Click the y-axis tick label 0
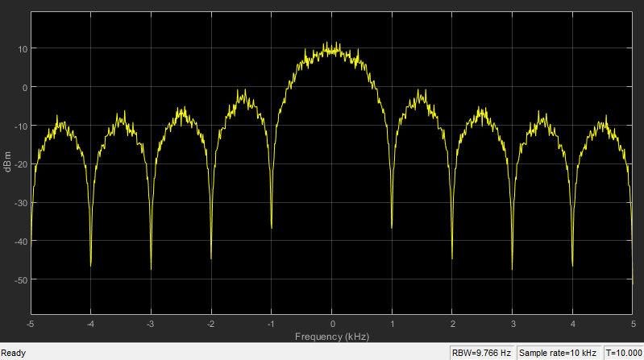The image size is (644, 360). (x=26, y=88)
